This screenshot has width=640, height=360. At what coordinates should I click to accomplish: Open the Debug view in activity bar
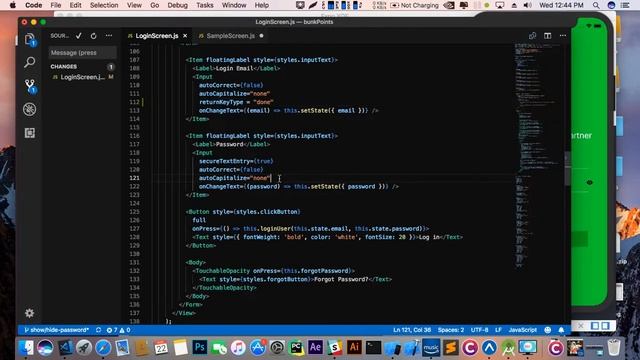29,109
